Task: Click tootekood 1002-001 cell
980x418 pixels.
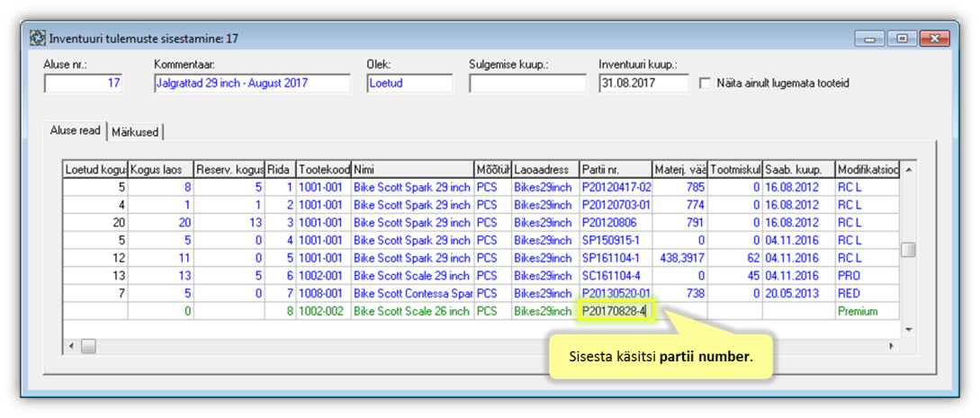Action: pos(324,275)
